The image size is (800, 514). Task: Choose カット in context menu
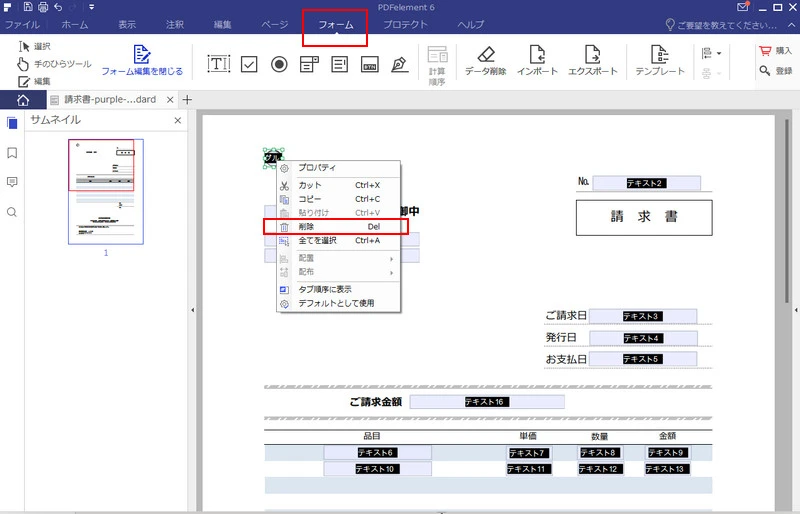click(x=338, y=185)
